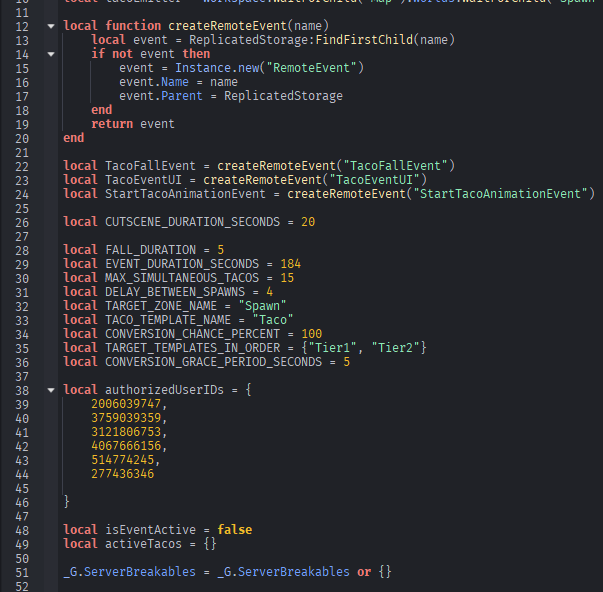Click user ID 3759039359
The width and height of the screenshot is (603, 592).
(x=126, y=418)
